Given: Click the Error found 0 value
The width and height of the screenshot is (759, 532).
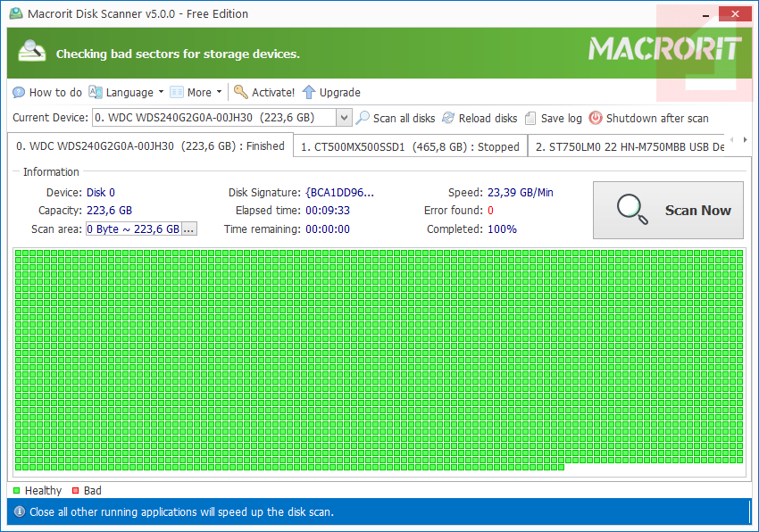Looking at the screenshot, I should [490, 211].
